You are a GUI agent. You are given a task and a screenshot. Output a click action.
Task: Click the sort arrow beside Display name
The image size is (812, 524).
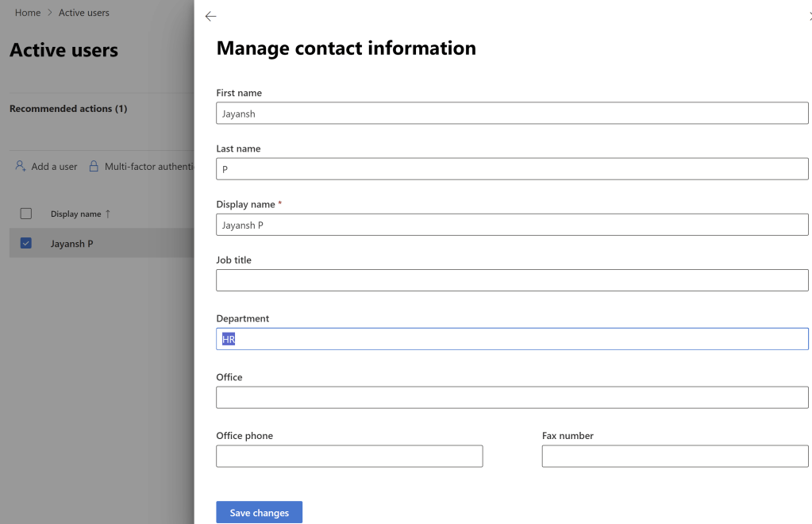coord(108,214)
